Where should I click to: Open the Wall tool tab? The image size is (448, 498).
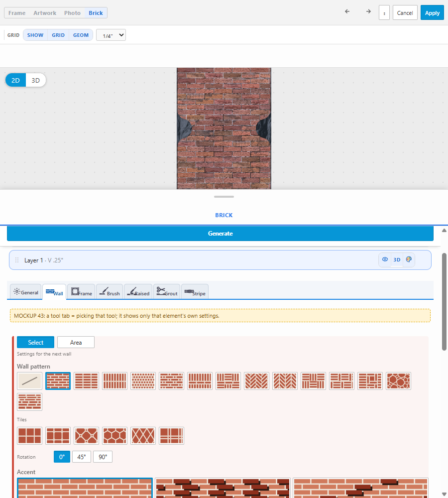point(54,292)
